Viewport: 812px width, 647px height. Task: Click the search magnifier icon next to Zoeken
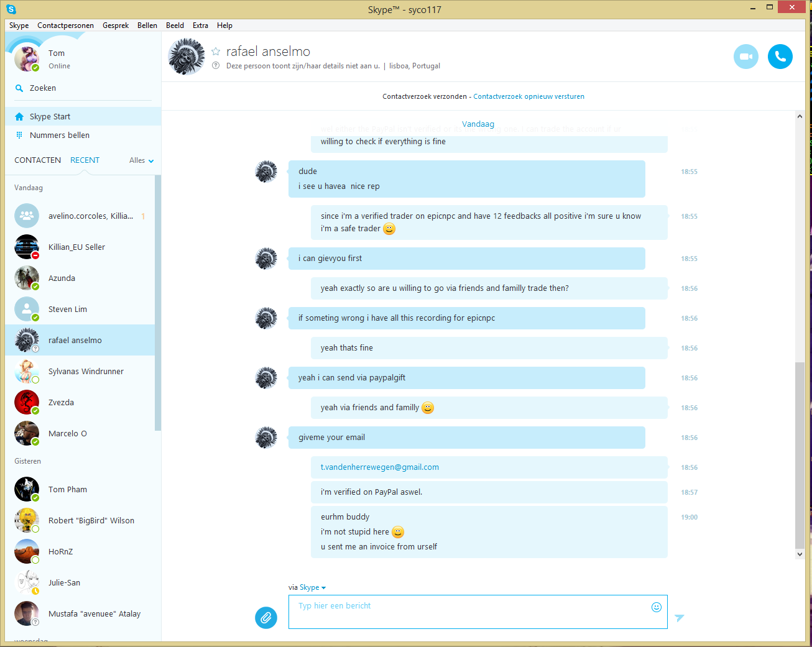(19, 88)
